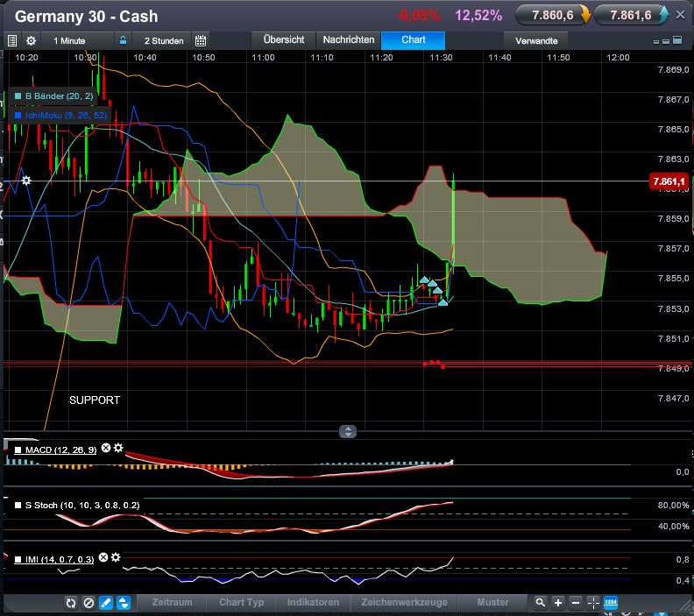Activate the crosshair cursor tool
Image resolution: width=694 pixels, height=616 pixels.
click(593, 603)
